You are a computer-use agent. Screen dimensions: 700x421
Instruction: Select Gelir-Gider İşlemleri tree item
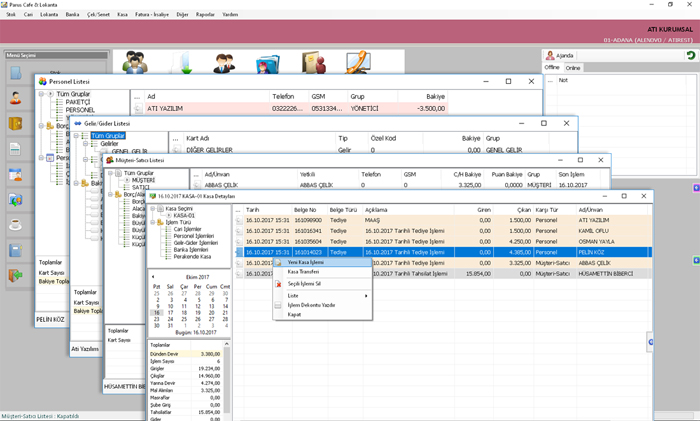point(196,243)
